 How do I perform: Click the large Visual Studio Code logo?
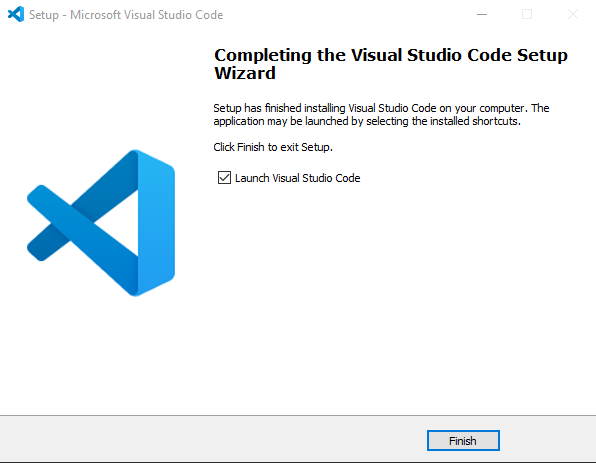(101, 223)
